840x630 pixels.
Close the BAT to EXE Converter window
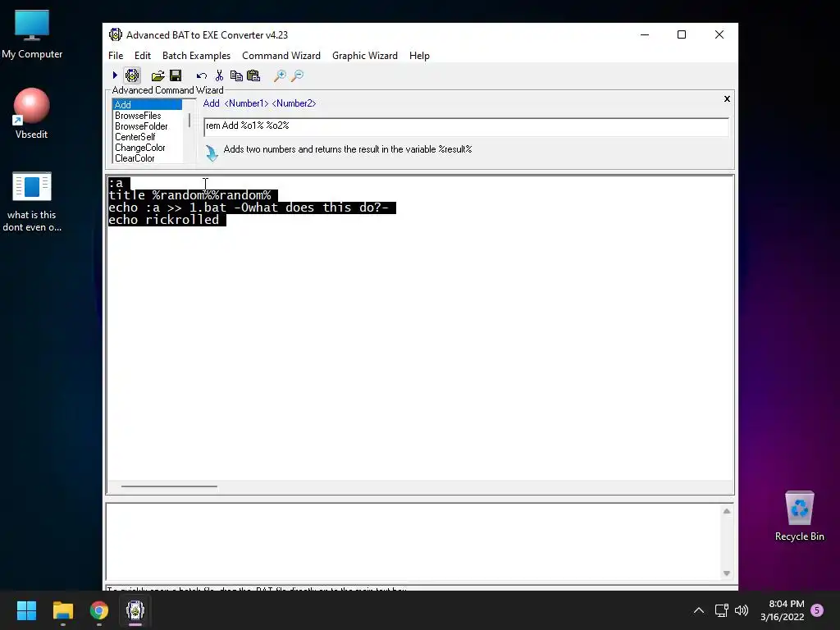coord(719,34)
